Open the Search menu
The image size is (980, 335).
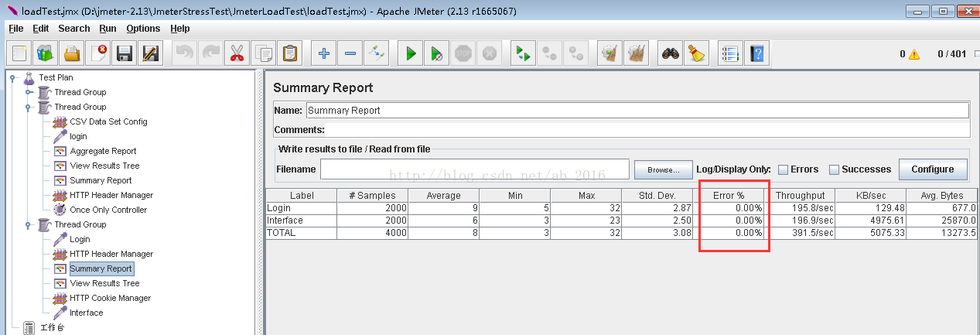pyautogui.click(x=74, y=29)
